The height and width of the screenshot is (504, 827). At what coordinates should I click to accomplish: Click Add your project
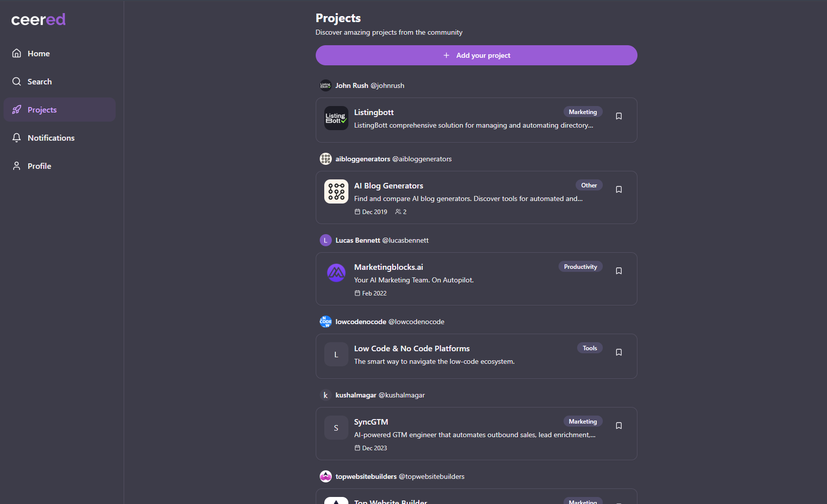[476, 55]
